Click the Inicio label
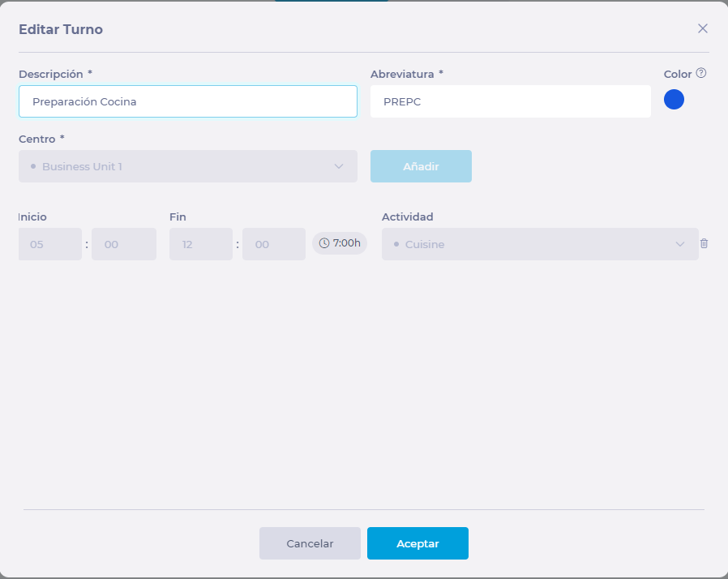Screen dimensions: 728x579 (x=32, y=217)
